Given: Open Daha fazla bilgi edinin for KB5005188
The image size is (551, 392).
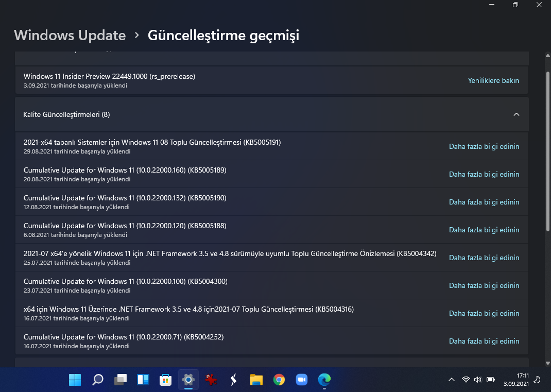Looking at the screenshot, I should click(x=484, y=230).
